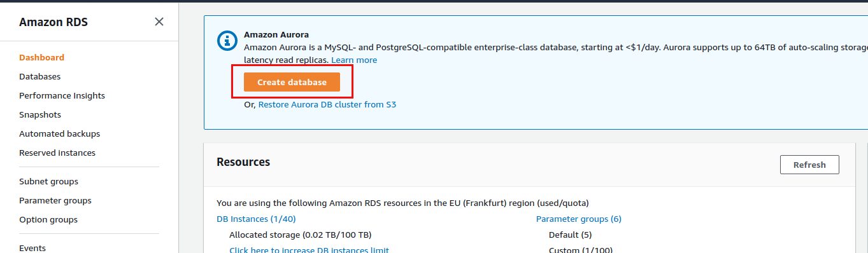Click the Refresh button in Resources
The image size is (868, 253).
[809, 165]
